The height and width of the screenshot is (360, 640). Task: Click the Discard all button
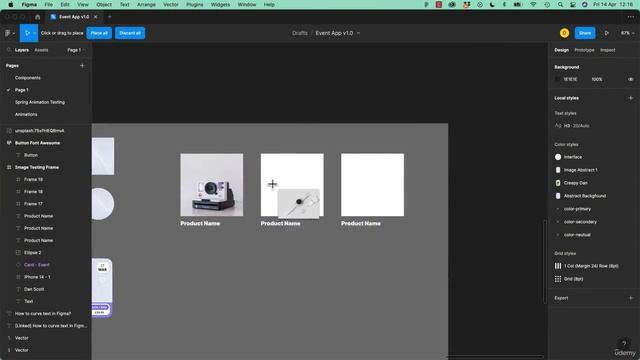point(130,33)
